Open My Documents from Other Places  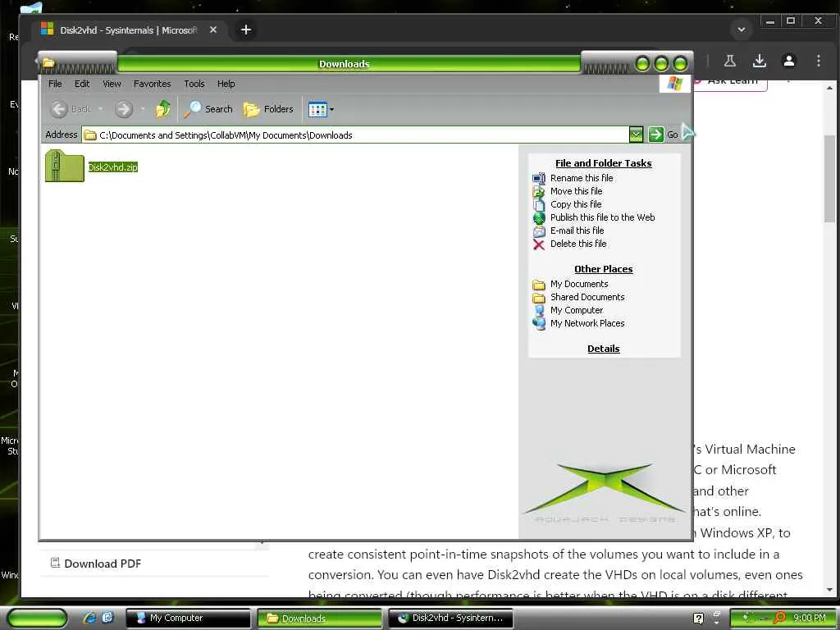[x=578, y=284]
